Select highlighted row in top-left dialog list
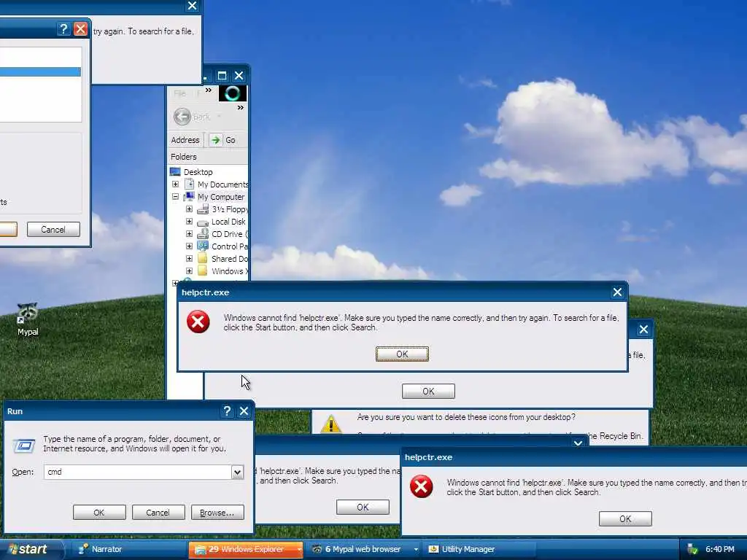The width and height of the screenshot is (747, 560). (41, 71)
